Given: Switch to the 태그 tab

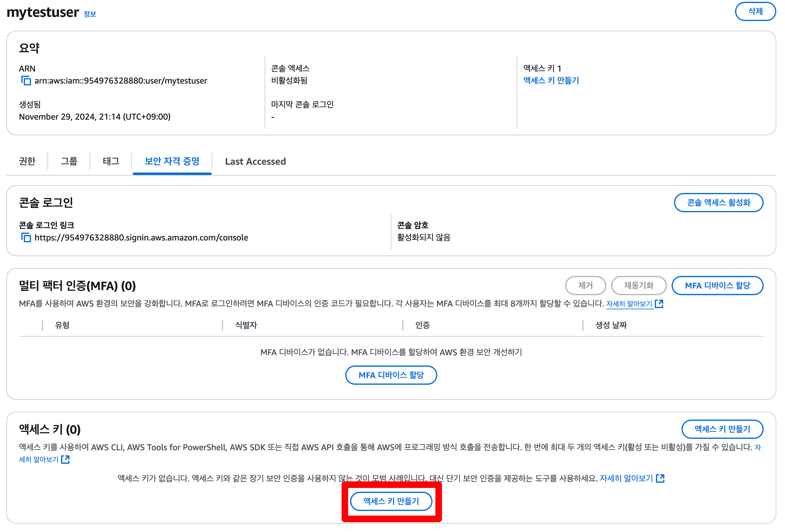Looking at the screenshot, I should pyautogui.click(x=111, y=161).
